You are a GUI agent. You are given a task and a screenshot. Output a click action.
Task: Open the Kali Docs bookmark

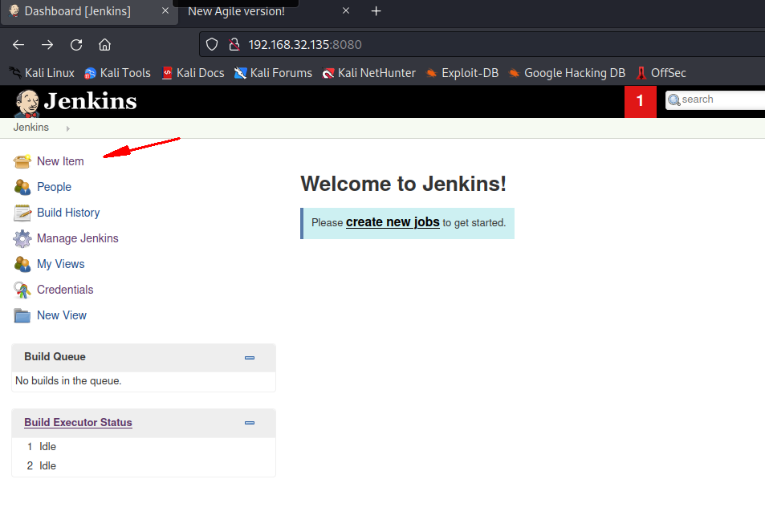(x=193, y=73)
